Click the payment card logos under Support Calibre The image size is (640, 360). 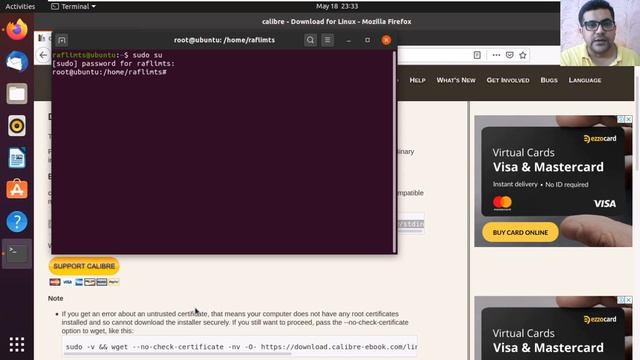coord(84,282)
